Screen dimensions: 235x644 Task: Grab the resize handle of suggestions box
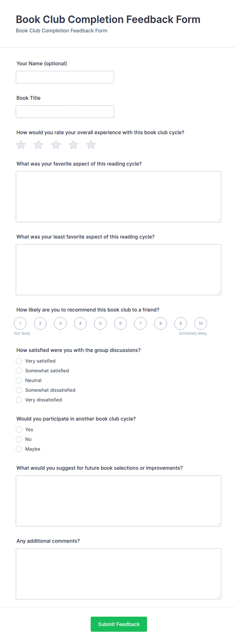[219, 523]
